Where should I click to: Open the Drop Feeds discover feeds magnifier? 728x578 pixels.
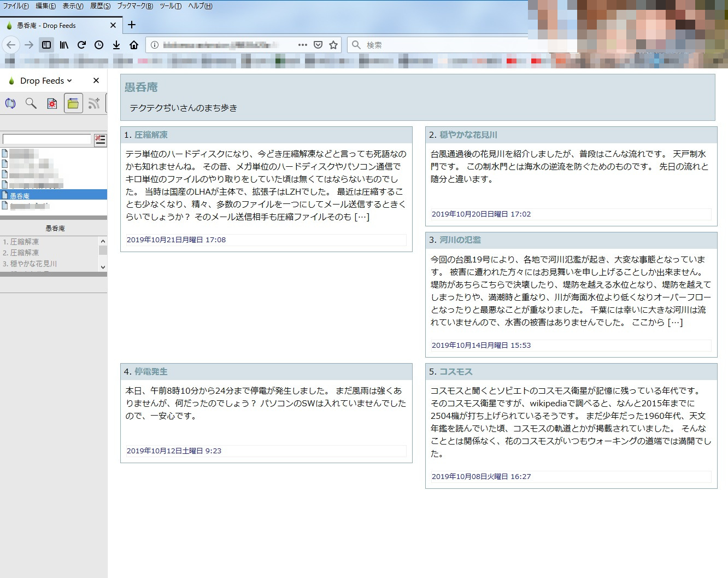click(x=31, y=103)
